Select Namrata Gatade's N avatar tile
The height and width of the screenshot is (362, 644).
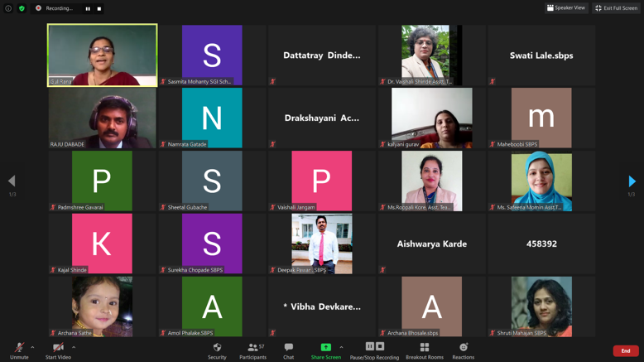coord(212,118)
